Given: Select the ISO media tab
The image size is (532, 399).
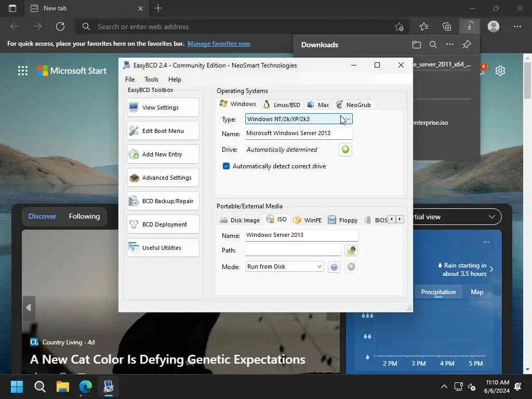Looking at the screenshot, I should 276,220.
